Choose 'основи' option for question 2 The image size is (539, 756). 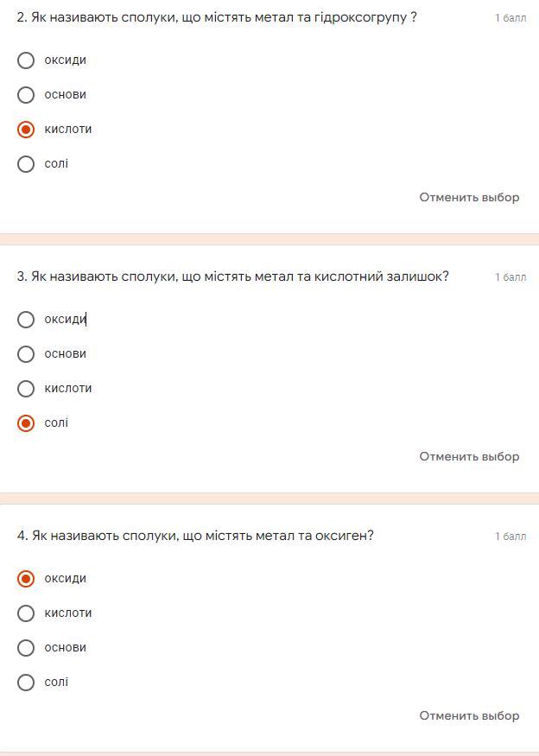26,95
